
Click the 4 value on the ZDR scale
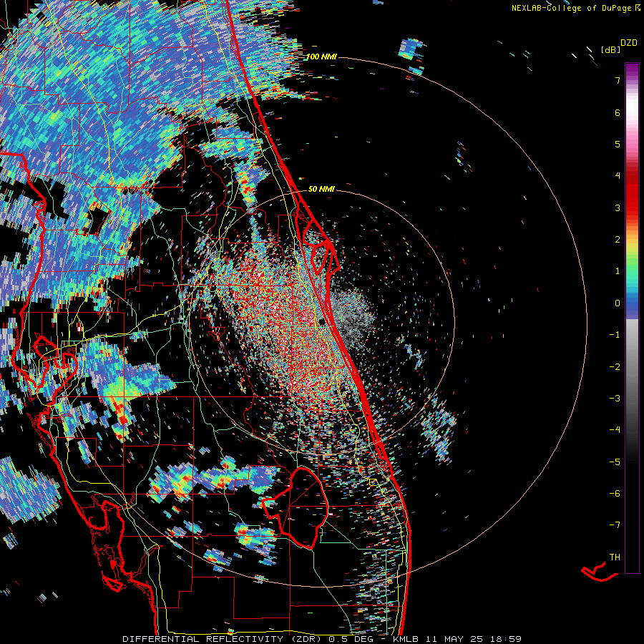618,176
